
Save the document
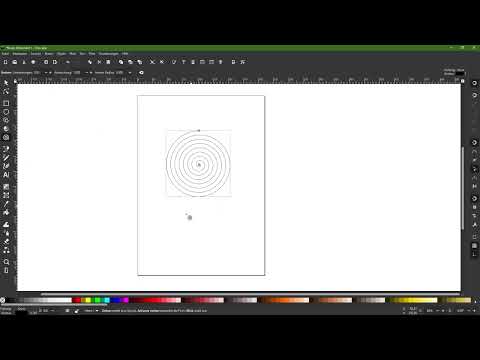24,62
